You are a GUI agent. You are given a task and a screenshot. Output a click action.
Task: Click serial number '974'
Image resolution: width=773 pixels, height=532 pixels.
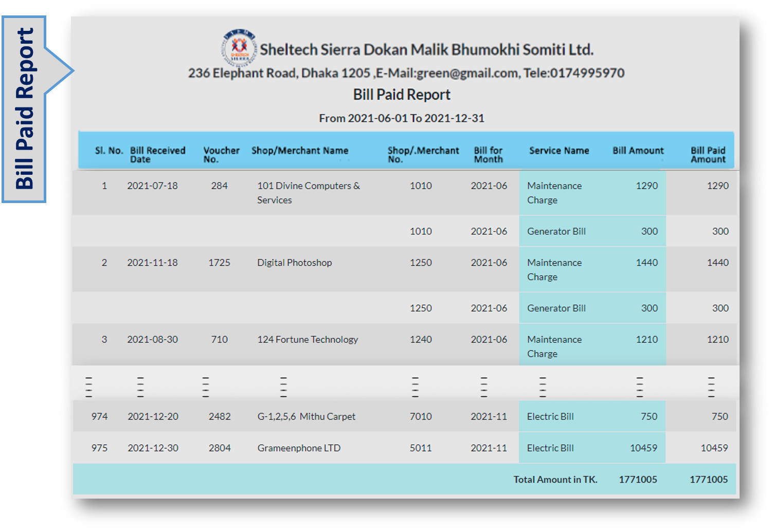pyautogui.click(x=99, y=416)
